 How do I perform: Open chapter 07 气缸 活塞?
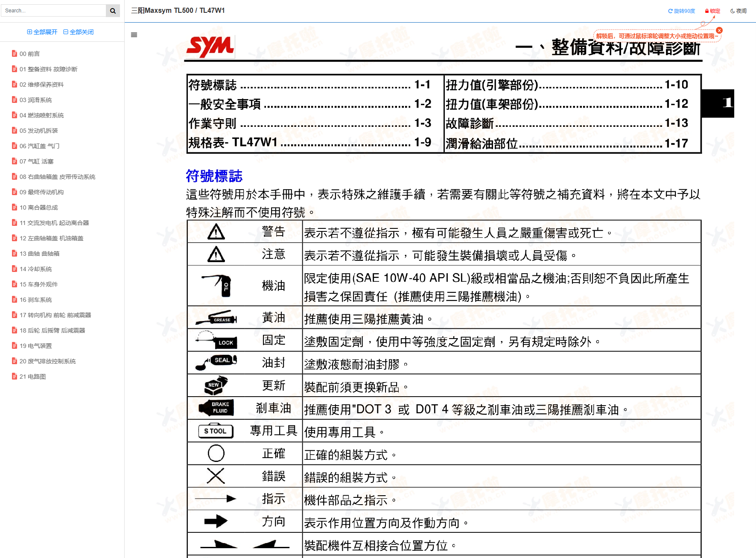(36, 161)
